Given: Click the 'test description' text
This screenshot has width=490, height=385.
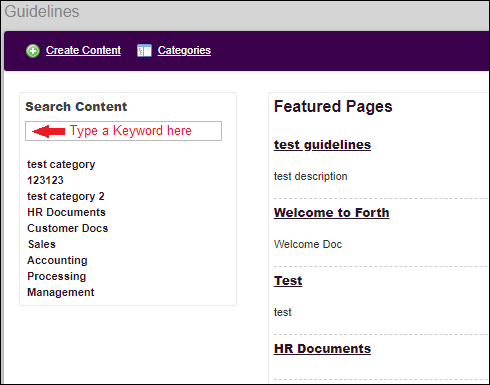Looking at the screenshot, I should click(x=311, y=176).
